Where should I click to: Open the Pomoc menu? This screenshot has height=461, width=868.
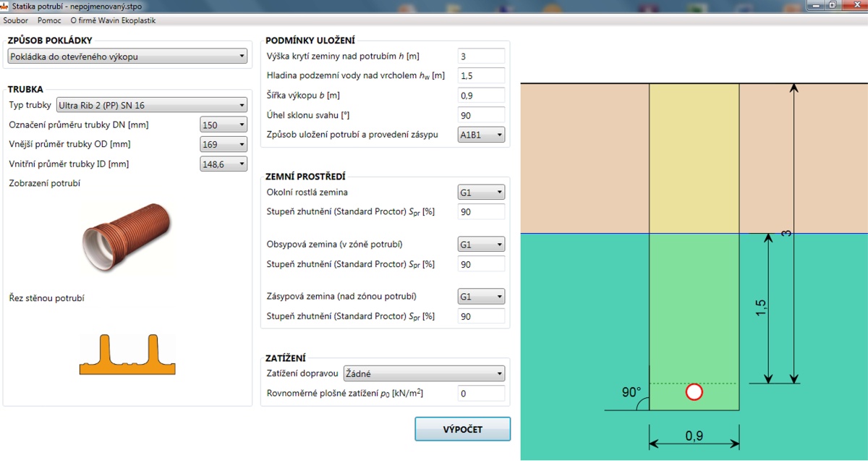pos(49,20)
